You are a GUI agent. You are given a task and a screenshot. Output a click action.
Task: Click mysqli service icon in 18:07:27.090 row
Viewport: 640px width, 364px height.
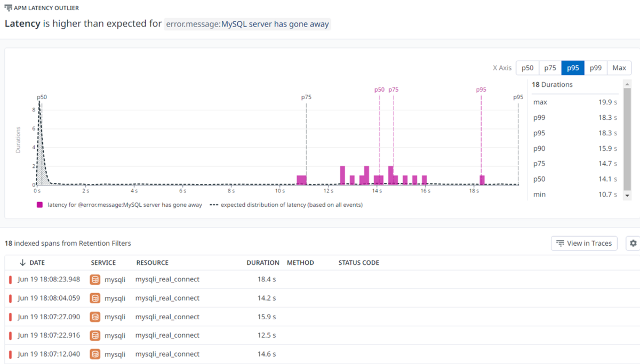pos(95,317)
